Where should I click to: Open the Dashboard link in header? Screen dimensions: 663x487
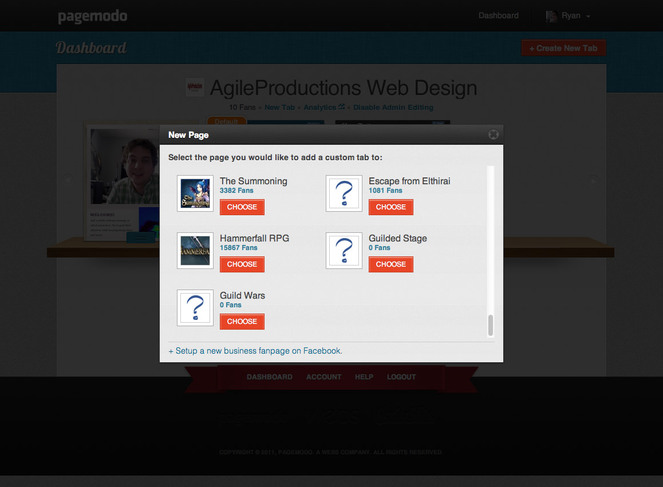click(x=499, y=16)
